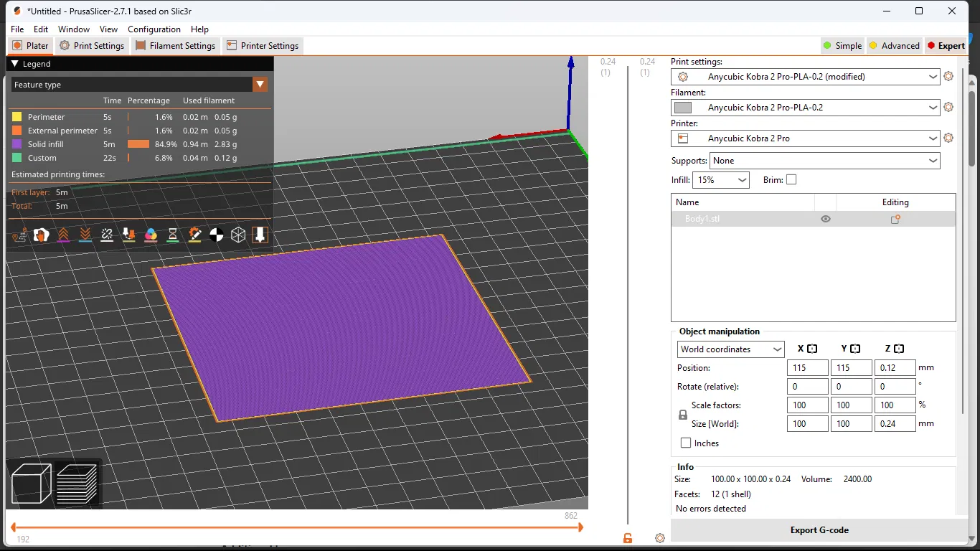Select Advanced mode button

tap(894, 46)
